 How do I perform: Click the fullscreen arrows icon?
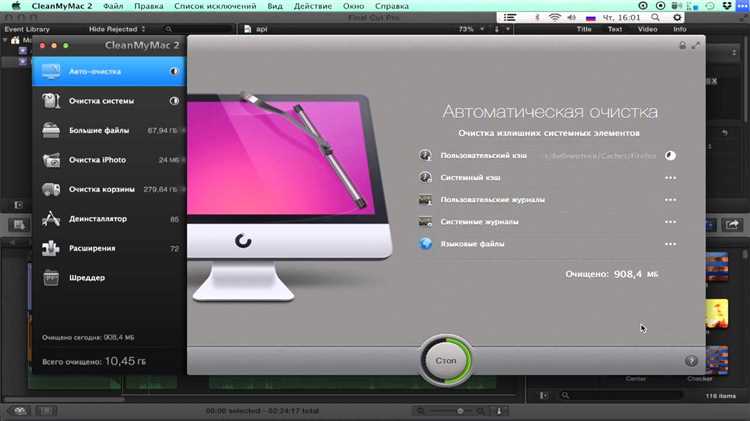click(x=696, y=45)
